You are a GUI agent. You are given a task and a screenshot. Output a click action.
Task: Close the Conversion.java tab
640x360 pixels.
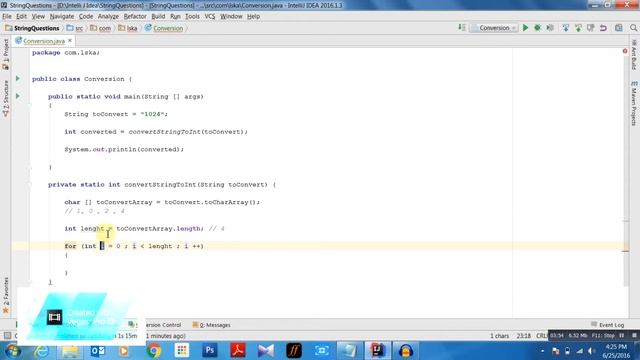pos(70,40)
